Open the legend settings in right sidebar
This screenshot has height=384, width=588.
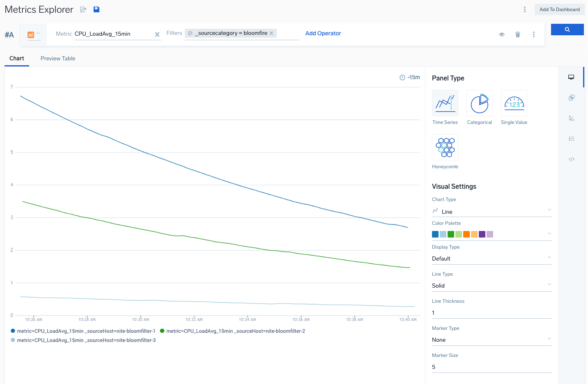pyautogui.click(x=571, y=139)
